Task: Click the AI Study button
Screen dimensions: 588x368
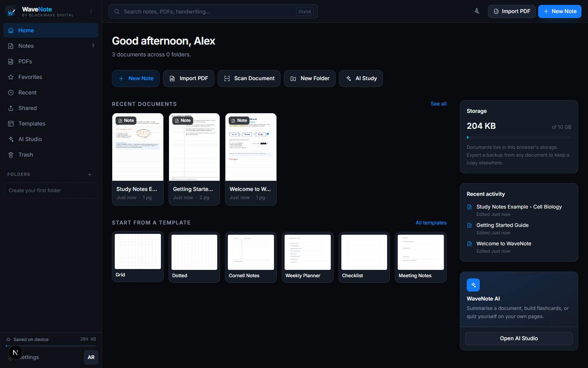Action: click(361, 79)
